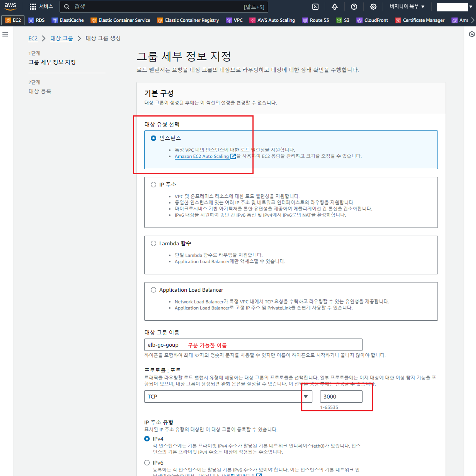Image resolution: width=476 pixels, height=476 pixels.
Task: Click the port number field showing 3000
Action: point(341,396)
